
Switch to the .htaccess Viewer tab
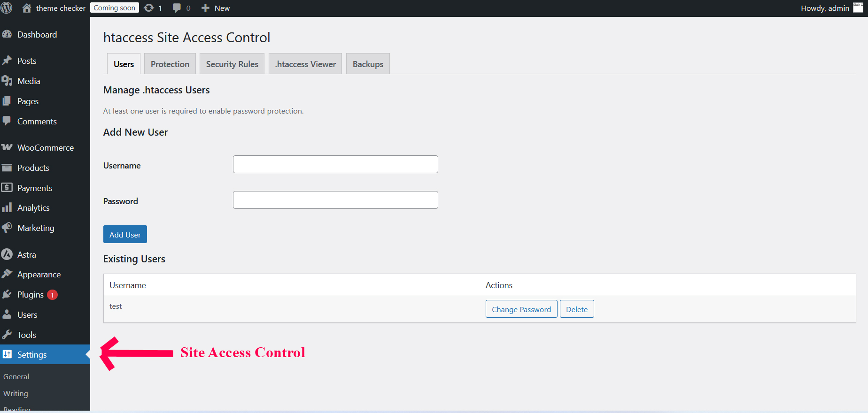tap(305, 64)
